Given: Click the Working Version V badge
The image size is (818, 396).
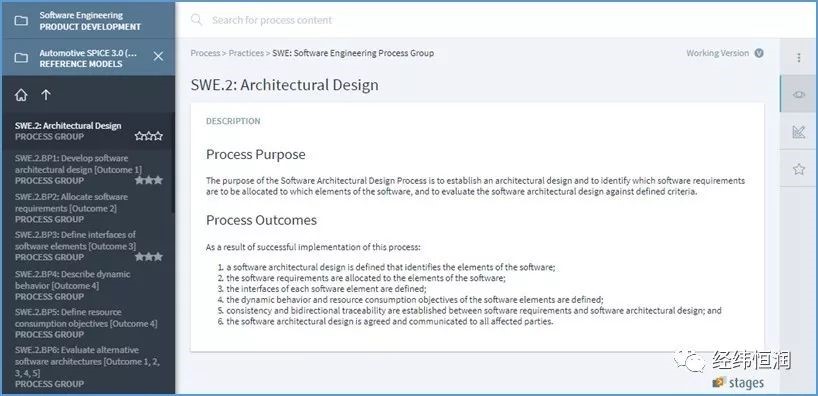Looking at the screenshot, I should (x=759, y=53).
